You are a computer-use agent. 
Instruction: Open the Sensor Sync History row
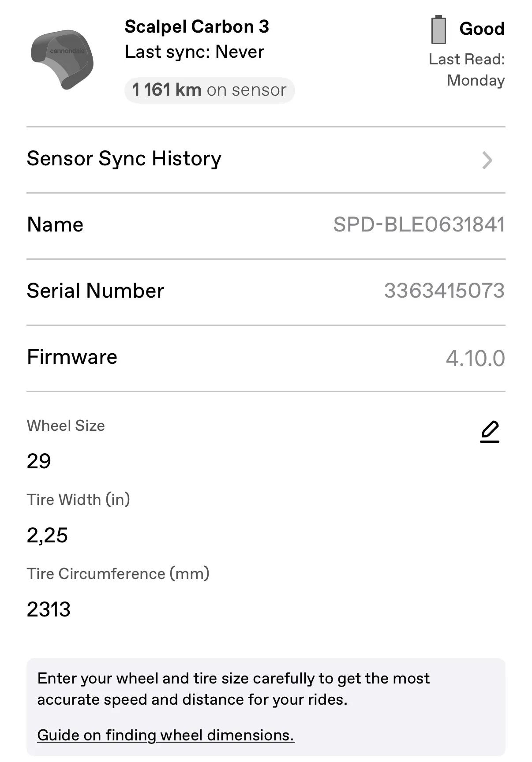coord(124,159)
